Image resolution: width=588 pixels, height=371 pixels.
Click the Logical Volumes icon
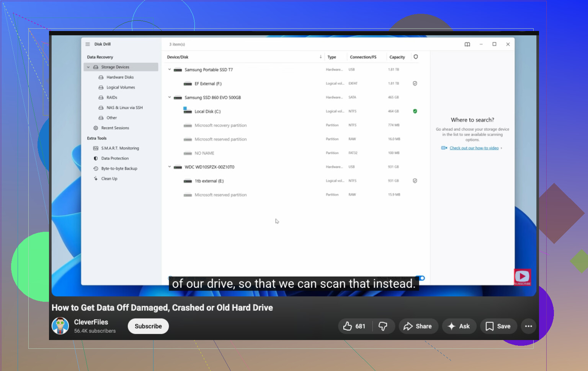101,88
